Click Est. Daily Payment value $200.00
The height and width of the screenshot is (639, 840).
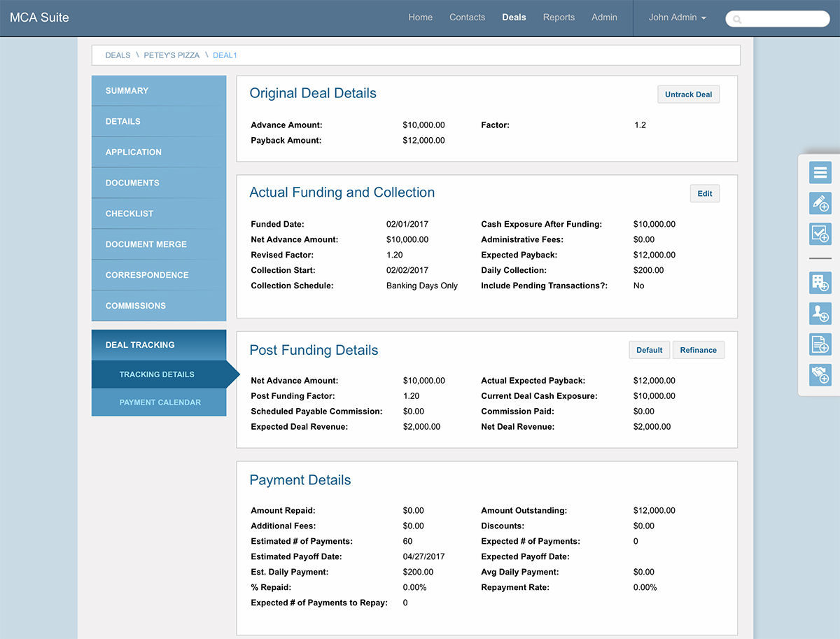point(419,573)
